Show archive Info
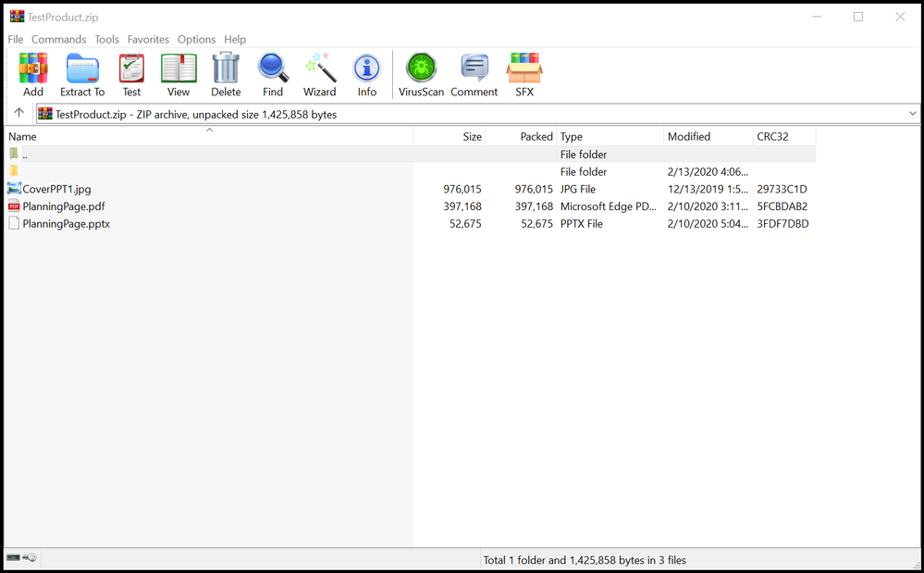Viewport: 924px width, 573px height. [x=367, y=74]
